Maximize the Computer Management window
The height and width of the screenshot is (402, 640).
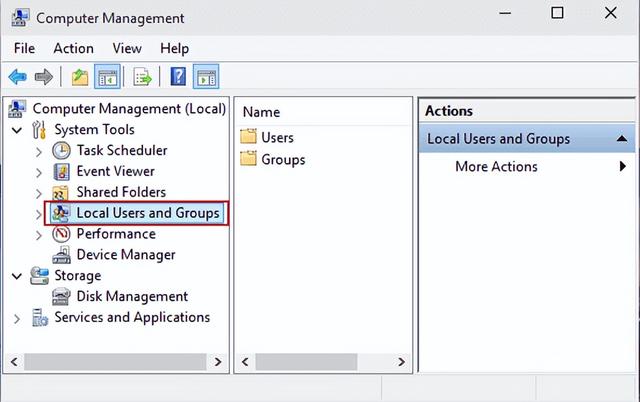click(557, 13)
